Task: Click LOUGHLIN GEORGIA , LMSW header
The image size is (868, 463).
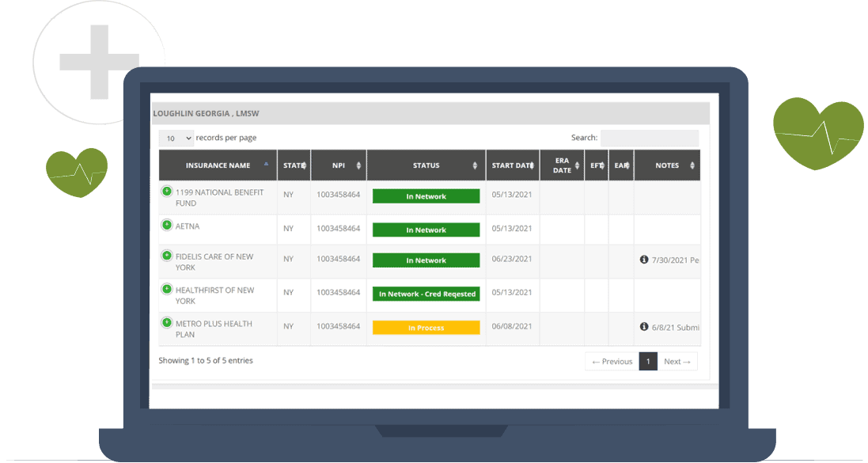Action: 206,113
